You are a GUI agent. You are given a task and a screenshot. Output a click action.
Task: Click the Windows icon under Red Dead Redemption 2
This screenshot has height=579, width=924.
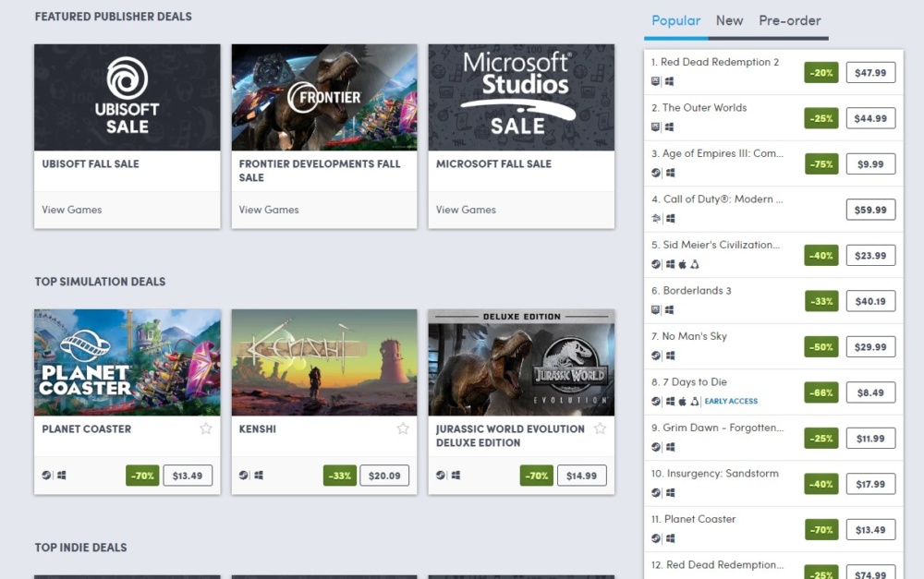point(669,81)
